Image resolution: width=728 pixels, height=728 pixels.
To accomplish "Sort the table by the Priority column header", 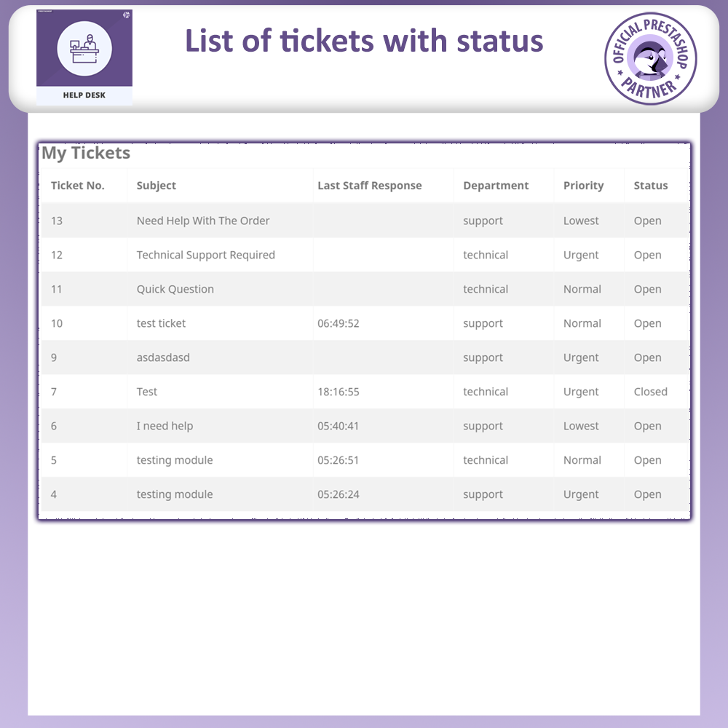I will click(583, 186).
